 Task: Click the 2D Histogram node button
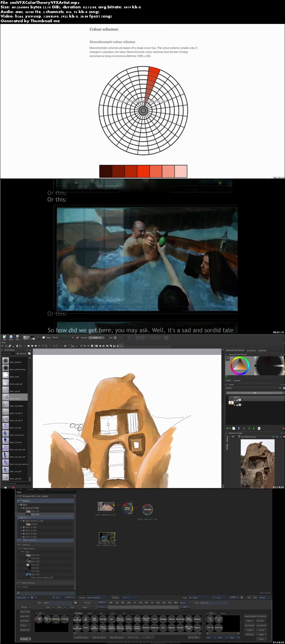coord(77,619)
